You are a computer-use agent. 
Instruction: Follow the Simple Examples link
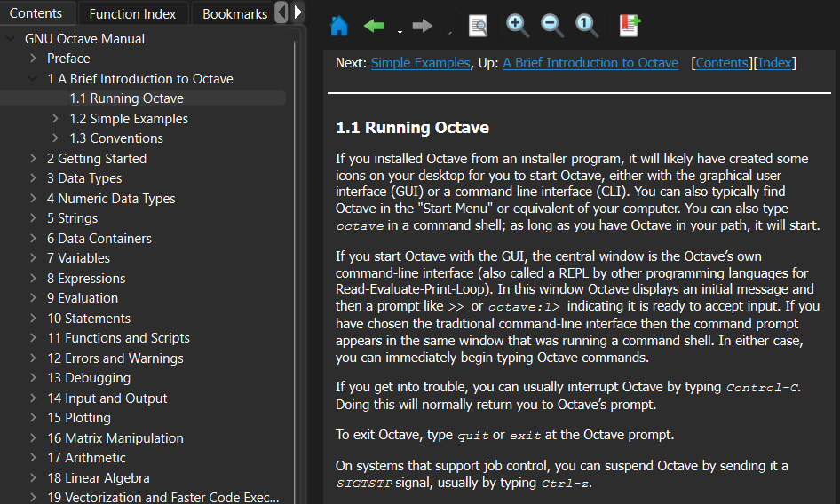point(420,63)
